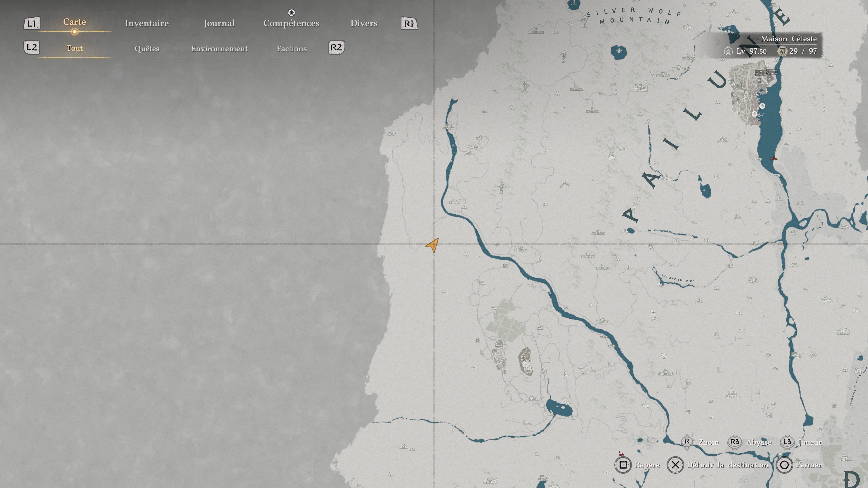
Task: Click the Kingshield Mountain map label
Action: (859, 387)
